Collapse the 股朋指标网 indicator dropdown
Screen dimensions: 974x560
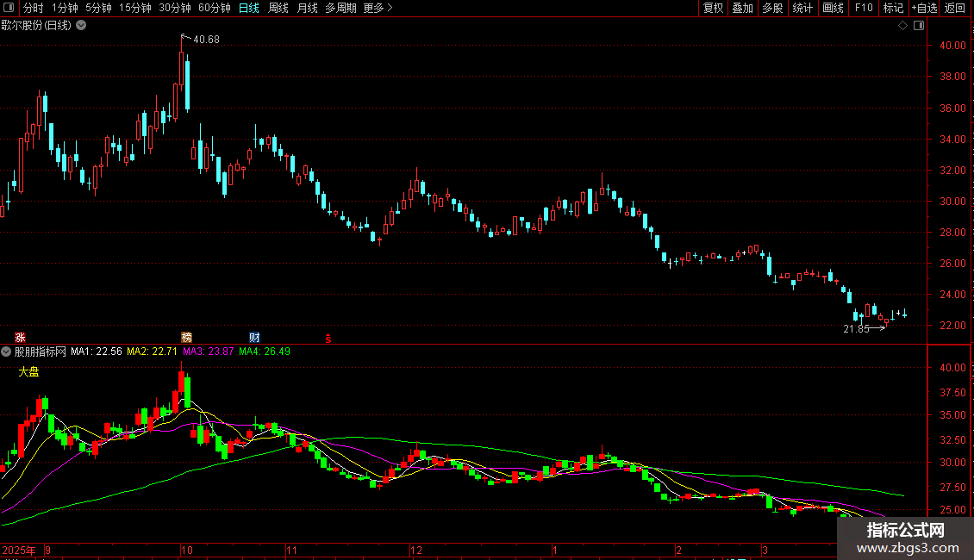[x=6, y=352]
